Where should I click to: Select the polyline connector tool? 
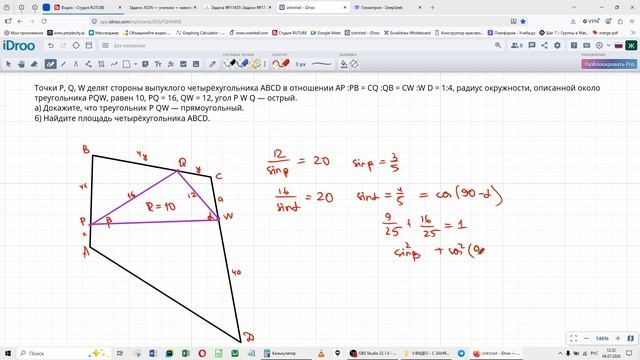(89, 64)
